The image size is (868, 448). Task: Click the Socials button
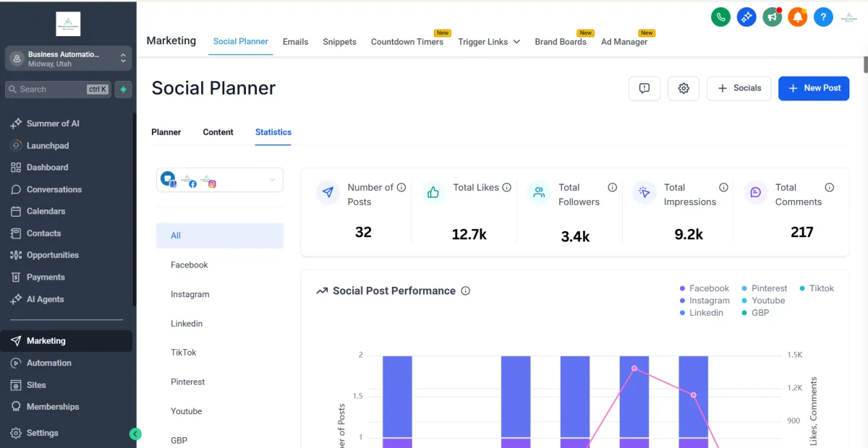click(739, 88)
